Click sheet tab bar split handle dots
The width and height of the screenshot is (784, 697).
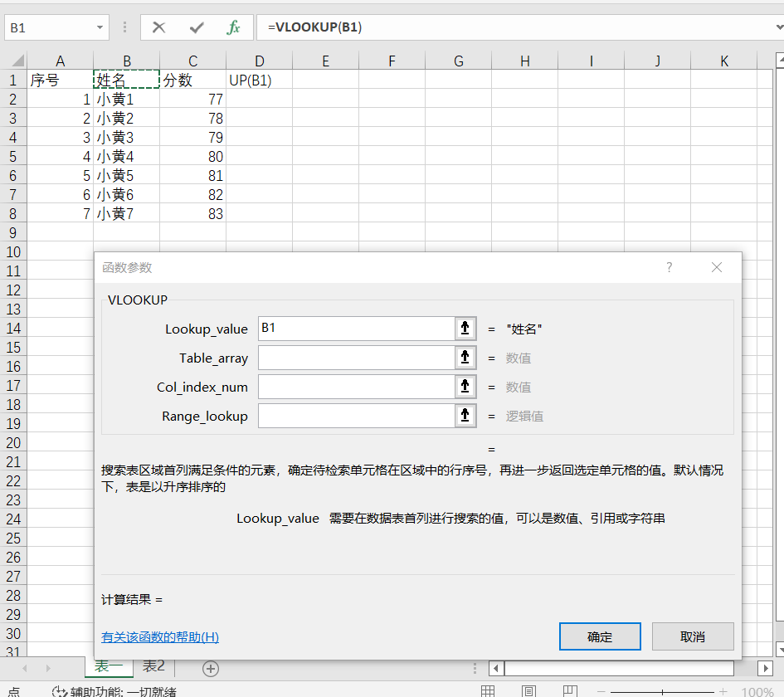click(x=475, y=668)
